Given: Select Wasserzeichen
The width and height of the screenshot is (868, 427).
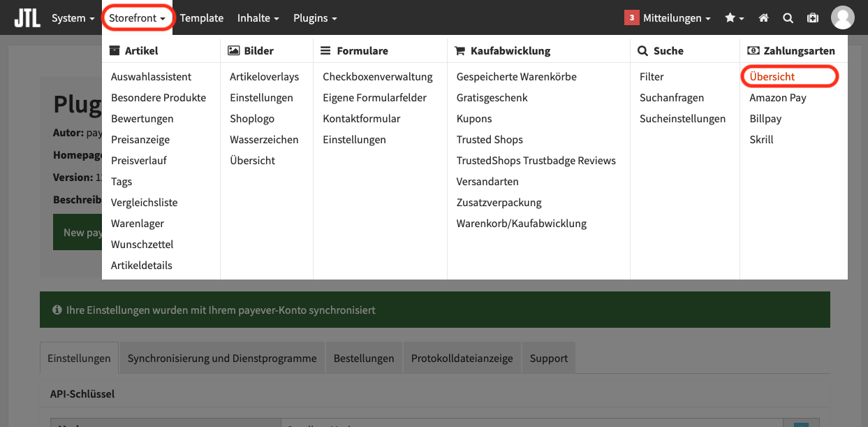Looking at the screenshot, I should tap(264, 140).
